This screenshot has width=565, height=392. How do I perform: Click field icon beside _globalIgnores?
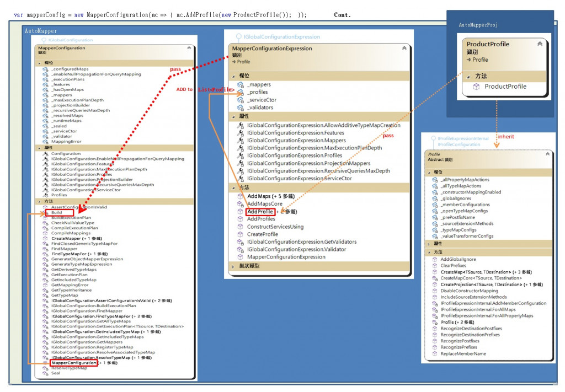pos(435,198)
